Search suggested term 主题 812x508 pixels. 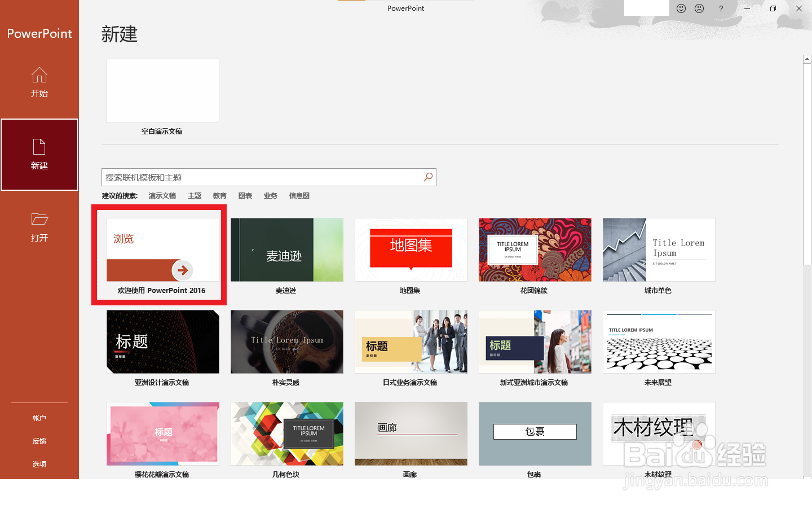(x=195, y=196)
